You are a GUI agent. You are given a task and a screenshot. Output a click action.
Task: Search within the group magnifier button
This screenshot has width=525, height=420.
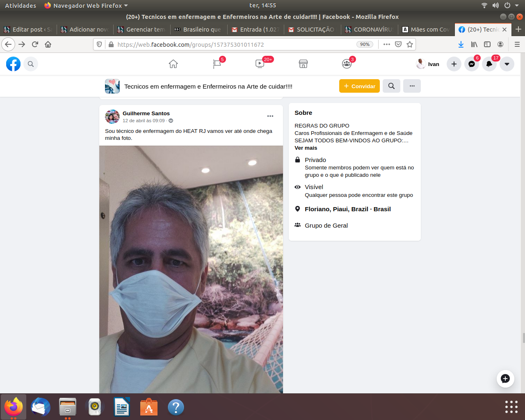coord(391,86)
